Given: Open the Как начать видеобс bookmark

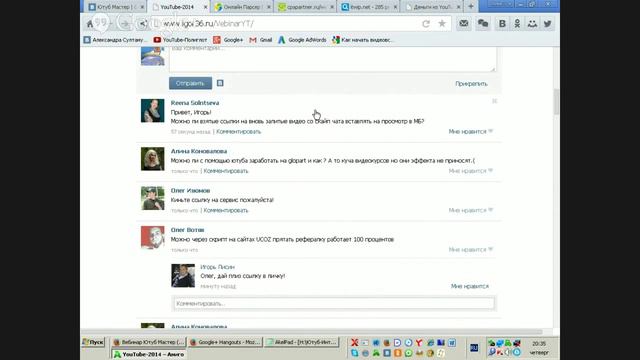Looking at the screenshot, I should tap(362, 40).
